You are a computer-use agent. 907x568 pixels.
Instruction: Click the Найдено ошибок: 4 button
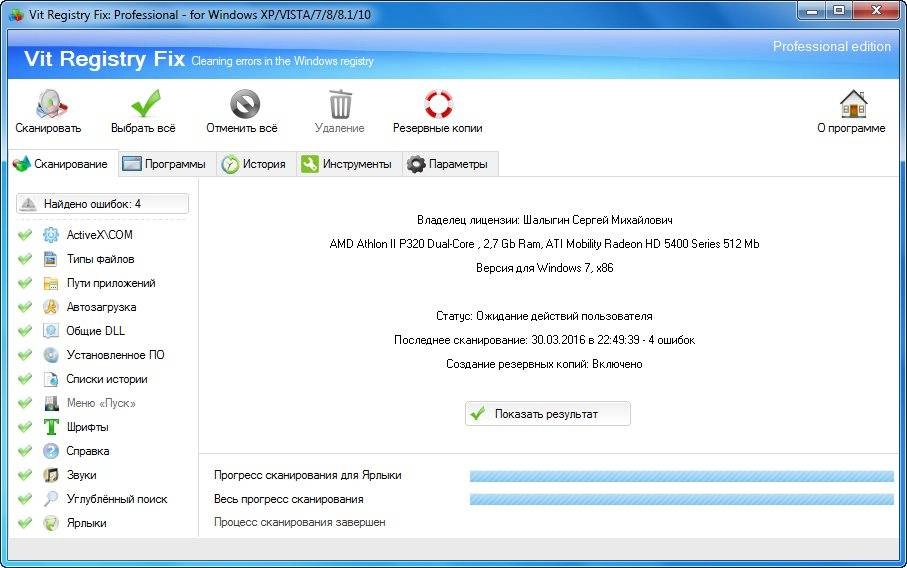pyautogui.click(x=102, y=204)
